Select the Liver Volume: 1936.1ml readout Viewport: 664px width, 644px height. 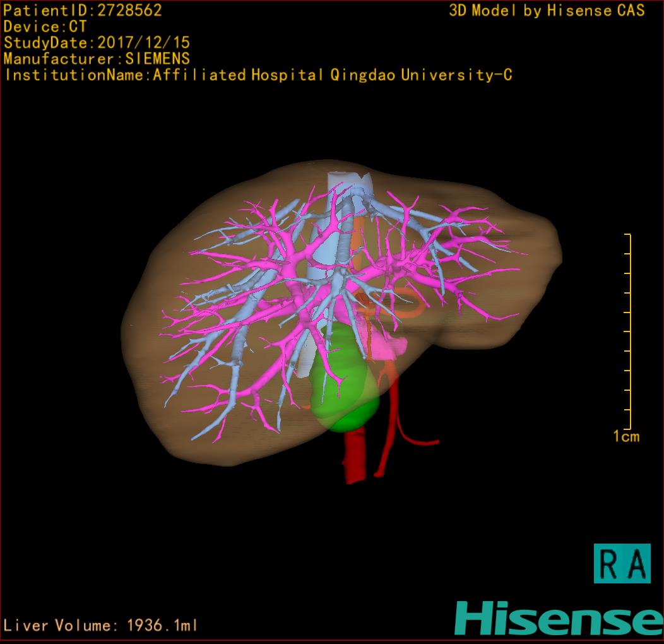[x=101, y=625]
